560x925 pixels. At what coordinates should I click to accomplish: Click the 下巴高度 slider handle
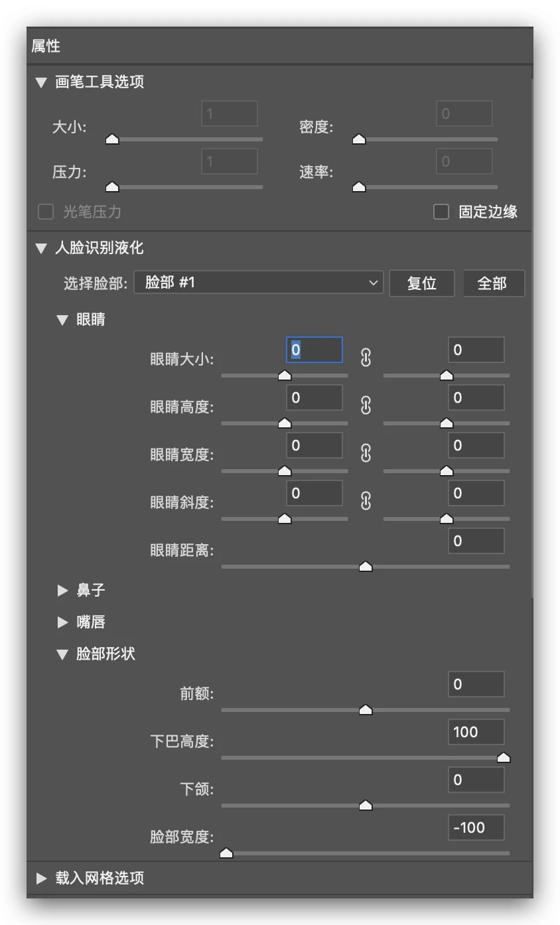[x=504, y=758]
